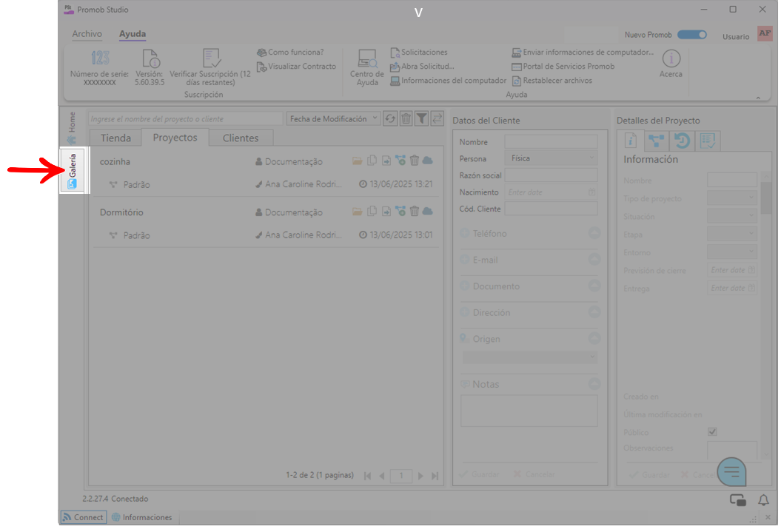Click the copy icon for cozinha

click(x=372, y=161)
